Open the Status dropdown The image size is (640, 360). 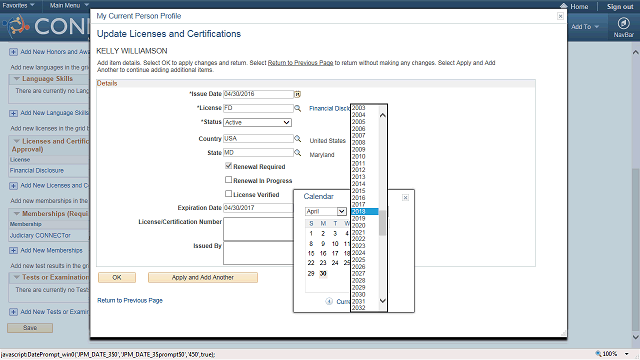point(257,122)
